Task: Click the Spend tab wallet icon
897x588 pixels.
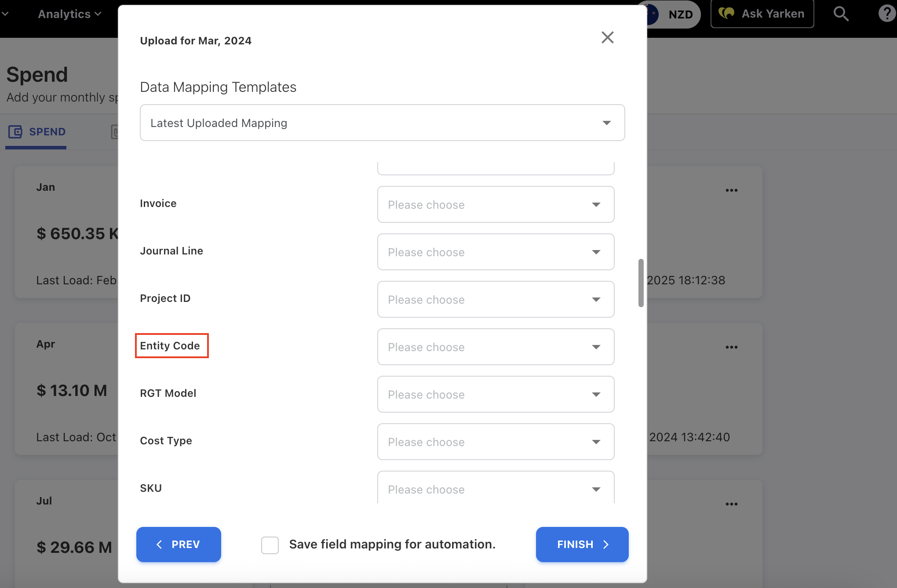Action: coord(15,132)
